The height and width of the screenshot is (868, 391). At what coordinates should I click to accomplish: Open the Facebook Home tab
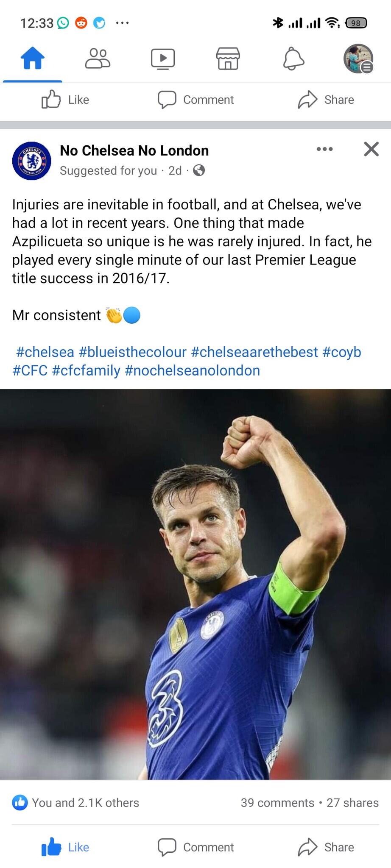(x=33, y=58)
